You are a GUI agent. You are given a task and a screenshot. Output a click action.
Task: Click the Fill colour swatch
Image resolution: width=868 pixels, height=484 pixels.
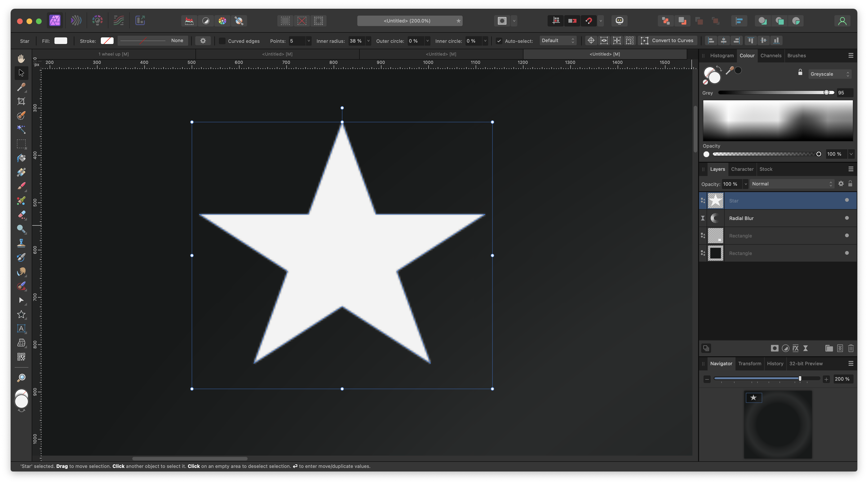[61, 41]
